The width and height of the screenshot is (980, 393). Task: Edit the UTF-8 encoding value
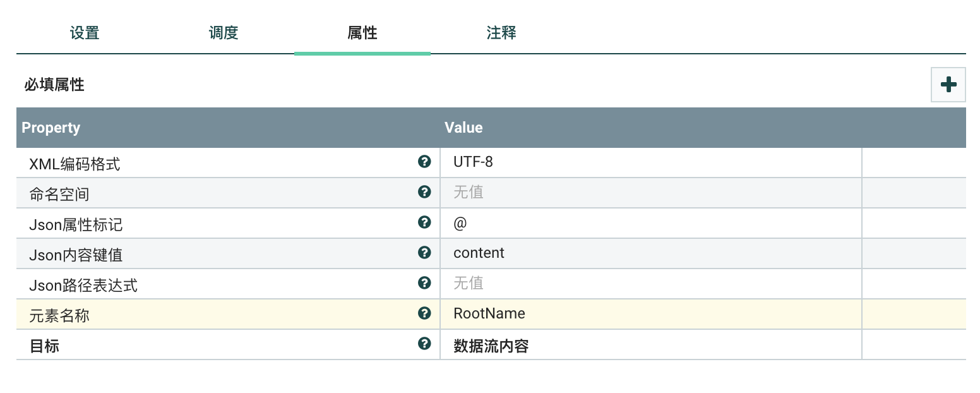650,162
